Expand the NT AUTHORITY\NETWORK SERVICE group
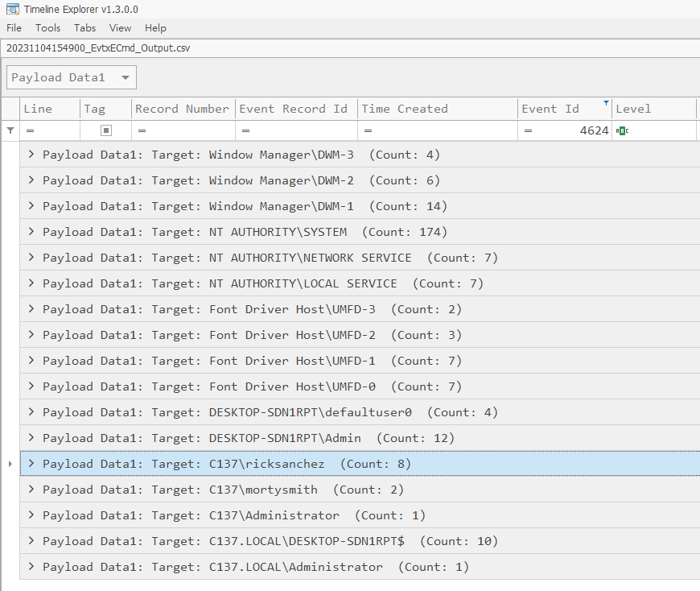The height and width of the screenshot is (591, 700). pyautogui.click(x=31, y=258)
